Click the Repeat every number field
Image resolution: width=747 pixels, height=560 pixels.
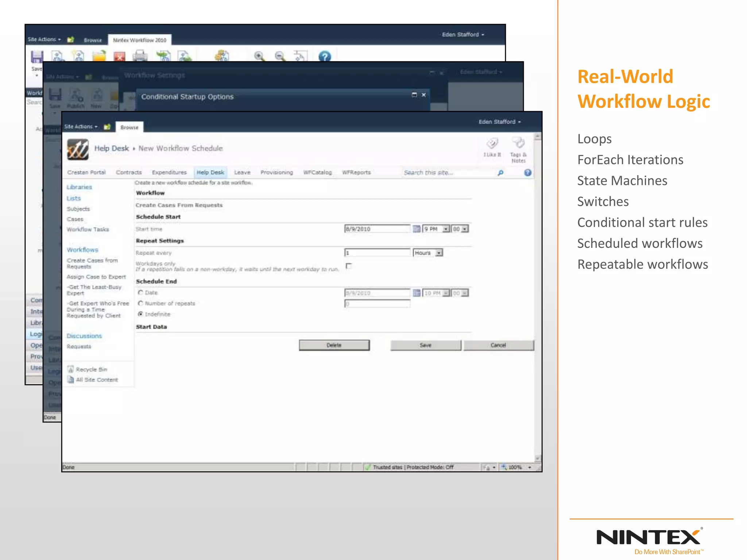tap(377, 253)
